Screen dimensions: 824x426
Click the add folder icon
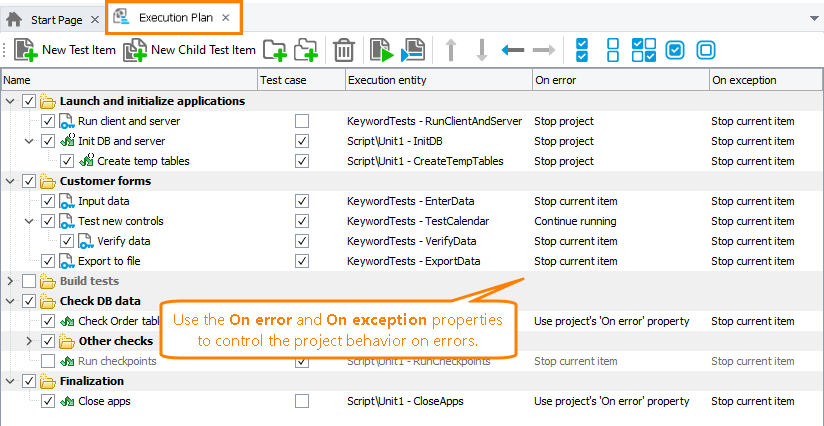point(274,50)
